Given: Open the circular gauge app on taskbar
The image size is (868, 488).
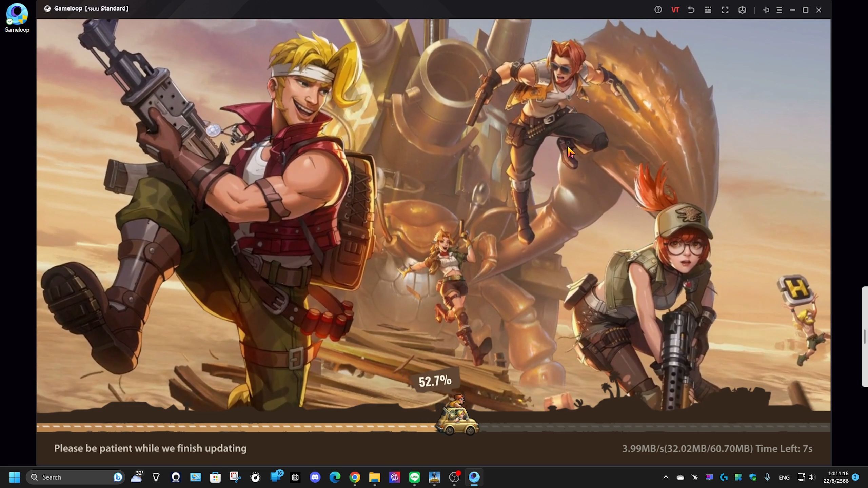Looking at the screenshot, I should pyautogui.click(x=255, y=477).
